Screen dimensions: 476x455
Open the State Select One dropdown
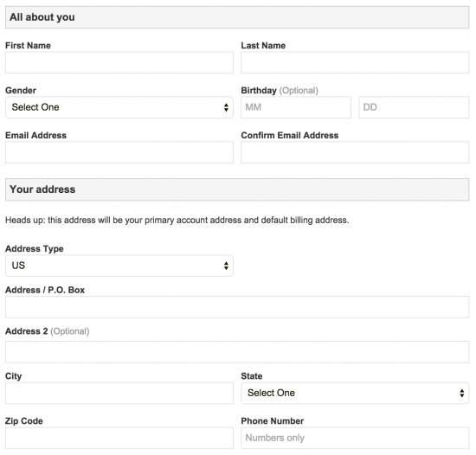[355, 393]
